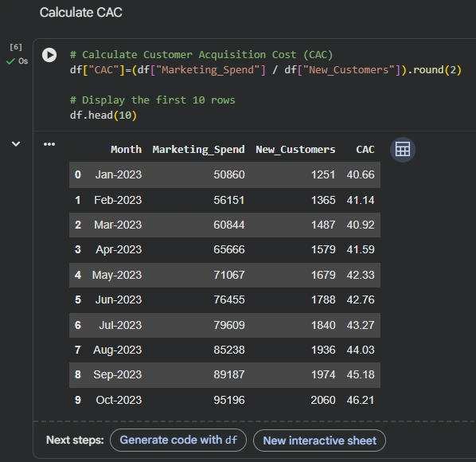Screen dimensions: 476x462
Task: Click marketing spend value 89187
Action: coord(229,374)
